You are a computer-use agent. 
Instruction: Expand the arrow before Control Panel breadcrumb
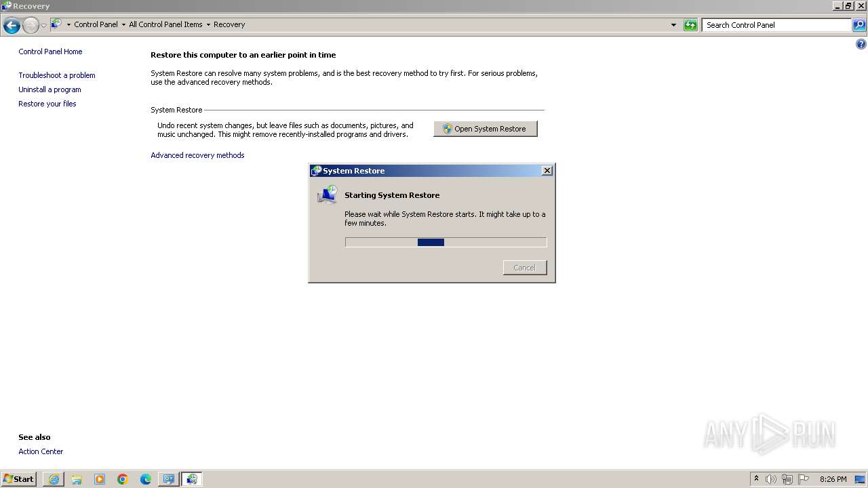[x=68, y=24]
